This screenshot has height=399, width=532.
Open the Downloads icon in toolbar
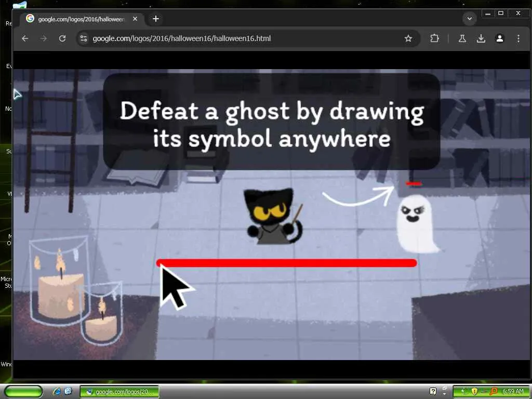481,38
